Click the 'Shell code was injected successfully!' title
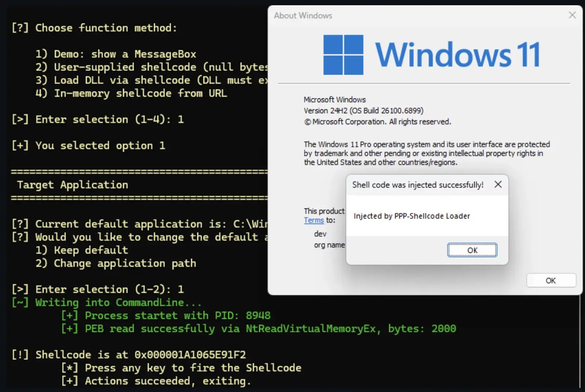The height and width of the screenshot is (392, 585). click(x=418, y=185)
